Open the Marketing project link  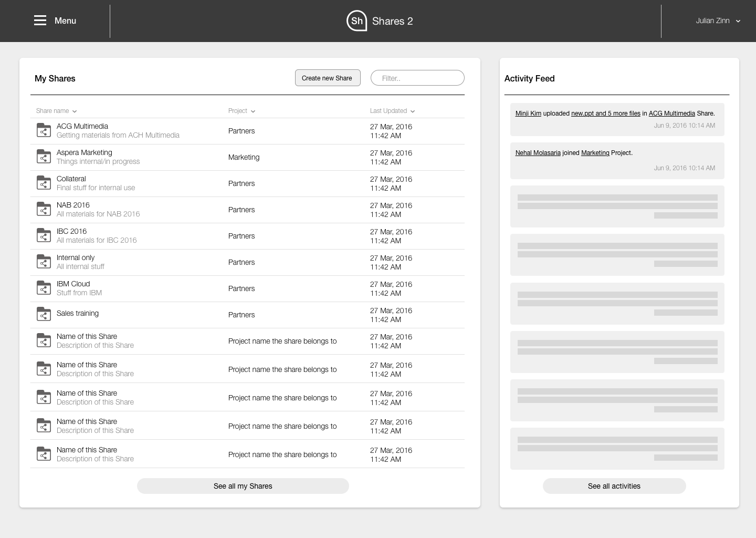(595, 152)
